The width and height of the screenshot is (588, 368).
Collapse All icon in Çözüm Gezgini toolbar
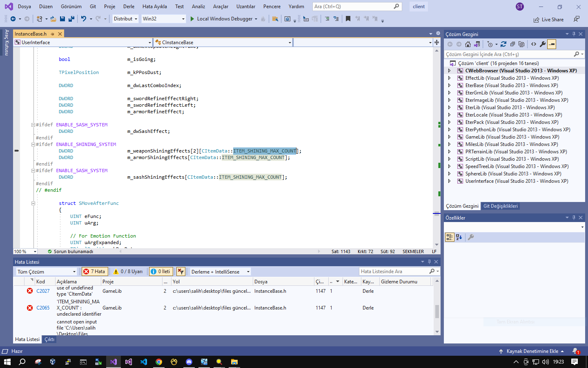[512, 44]
